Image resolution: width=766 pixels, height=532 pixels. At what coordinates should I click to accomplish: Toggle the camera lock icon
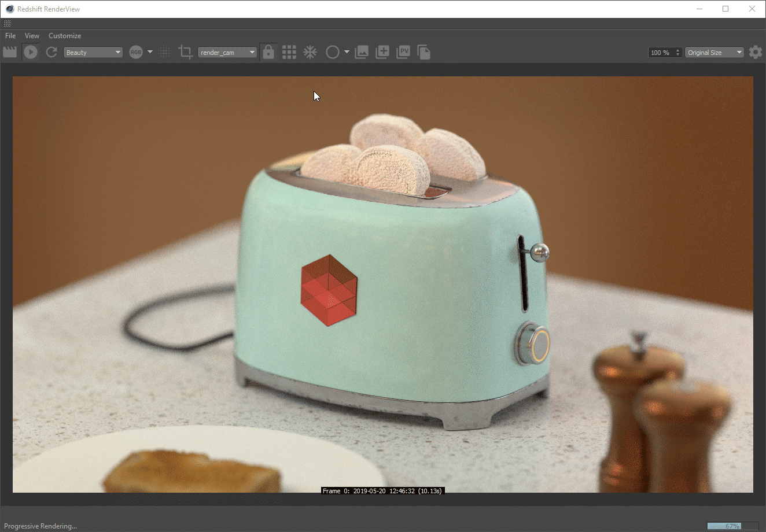268,52
